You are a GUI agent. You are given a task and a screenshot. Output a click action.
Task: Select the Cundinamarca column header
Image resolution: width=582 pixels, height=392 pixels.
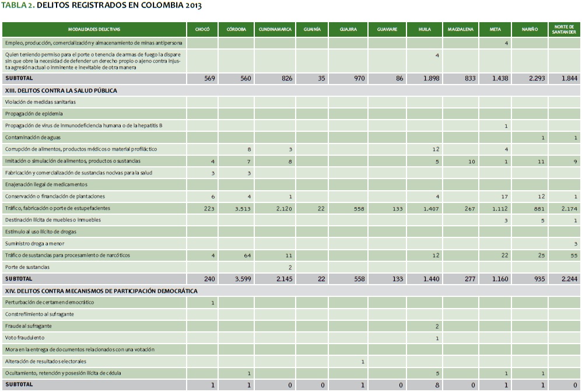coord(275,29)
